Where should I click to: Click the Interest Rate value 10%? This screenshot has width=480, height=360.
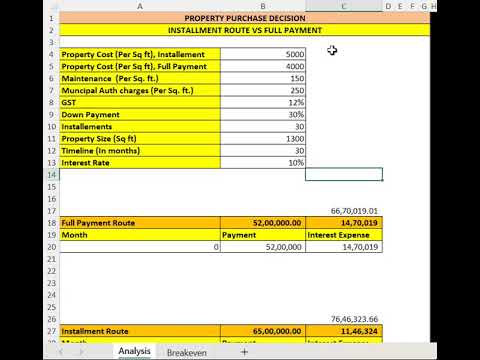click(263, 162)
